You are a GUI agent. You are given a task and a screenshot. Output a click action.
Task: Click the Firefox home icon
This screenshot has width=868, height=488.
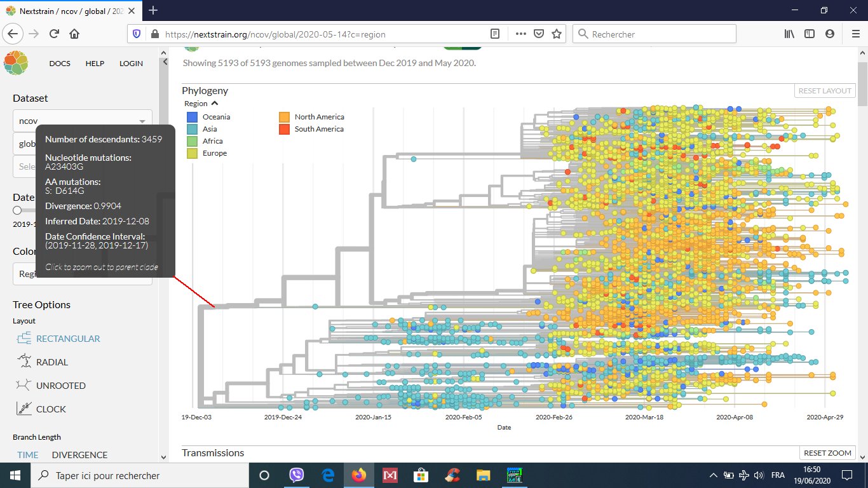click(74, 34)
